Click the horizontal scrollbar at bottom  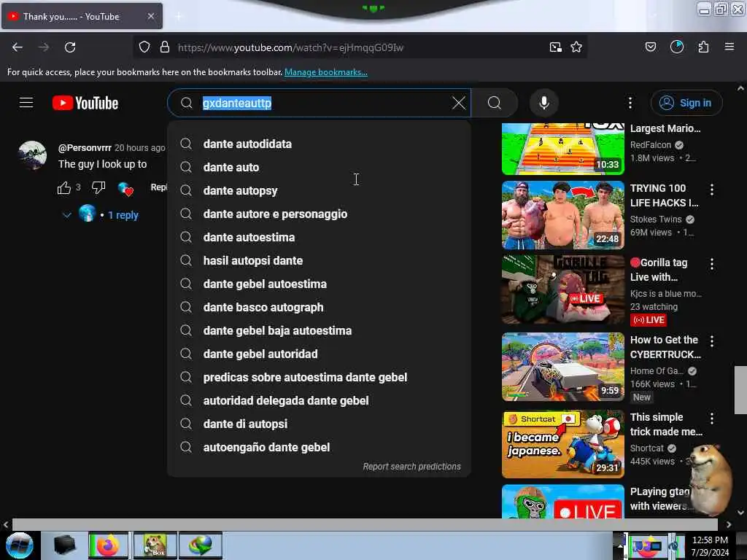[365, 524]
